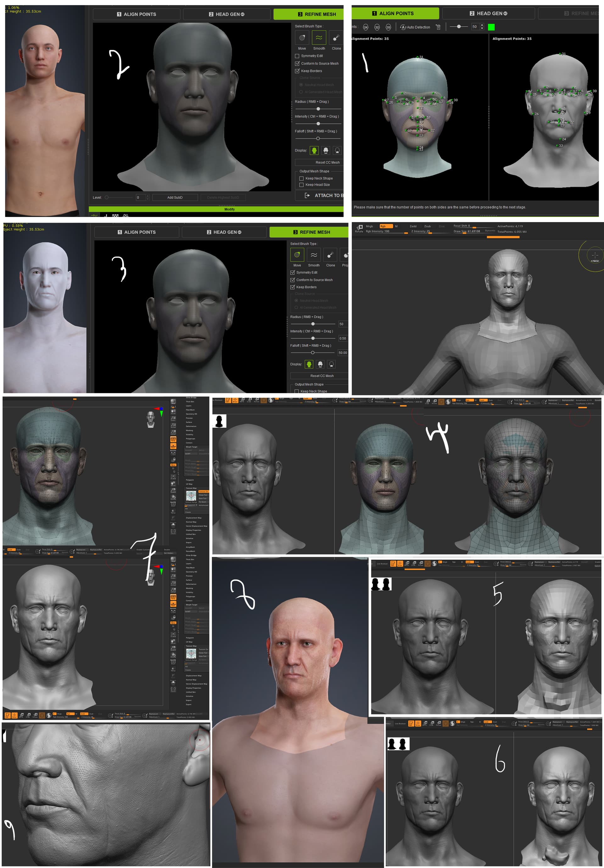The width and height of the screenshot is (604, 868).
Task: Uncheck the ticked Symmetry Edit checkbox
Action: click(292, 273)
